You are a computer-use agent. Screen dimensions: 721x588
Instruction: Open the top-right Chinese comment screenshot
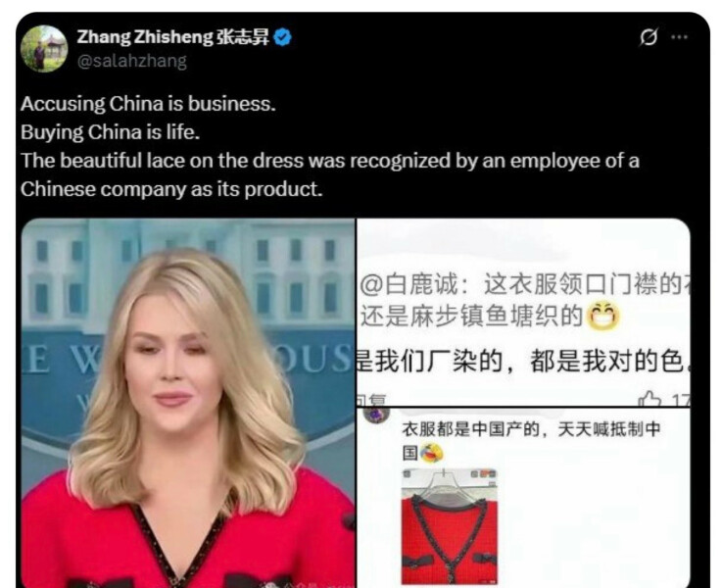[x=523, y=313]
